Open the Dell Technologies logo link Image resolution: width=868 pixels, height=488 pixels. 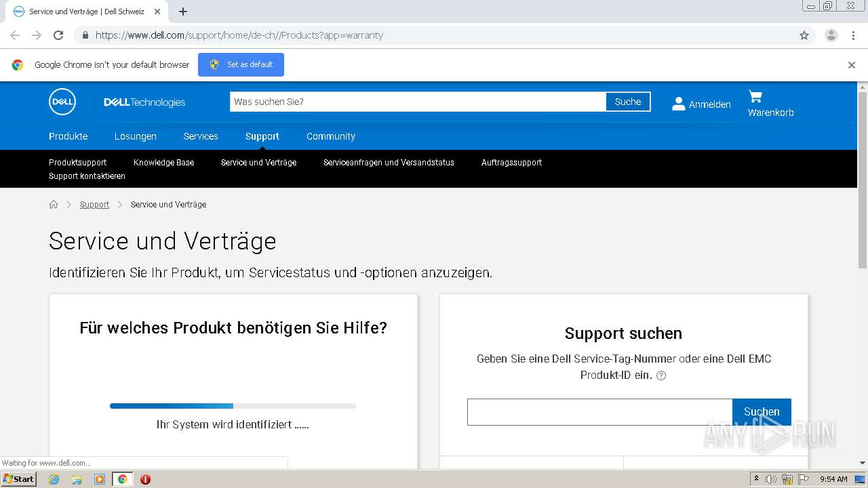(x=144, y=102)
